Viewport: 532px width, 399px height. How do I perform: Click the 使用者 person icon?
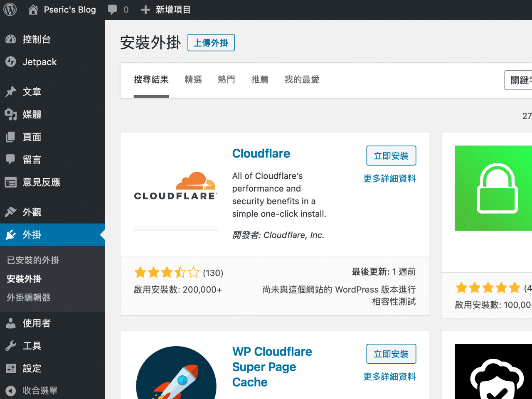[11, 323]
